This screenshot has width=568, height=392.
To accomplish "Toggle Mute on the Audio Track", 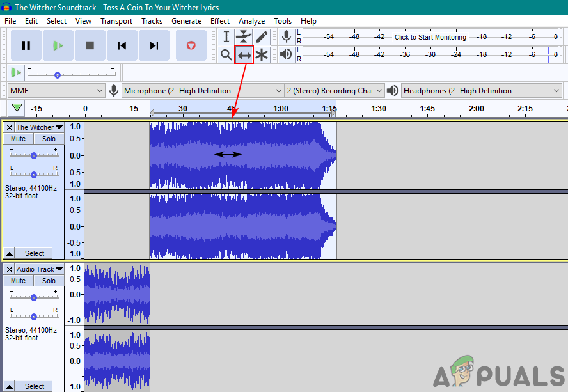I will pos(17,280).
